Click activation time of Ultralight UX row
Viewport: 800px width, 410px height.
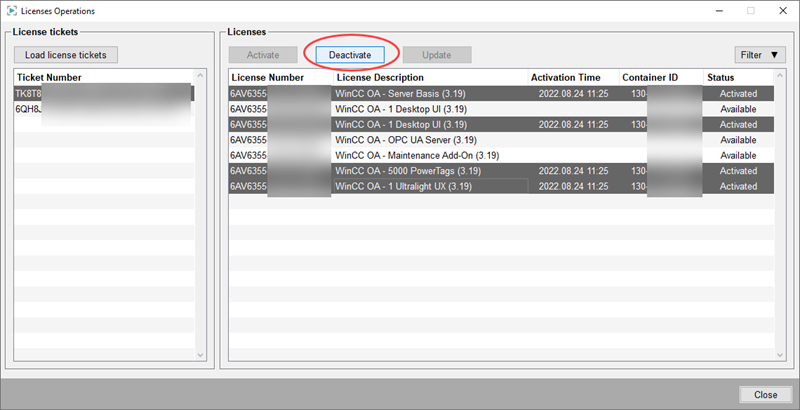pyautogui.click(x=573, y=186)
